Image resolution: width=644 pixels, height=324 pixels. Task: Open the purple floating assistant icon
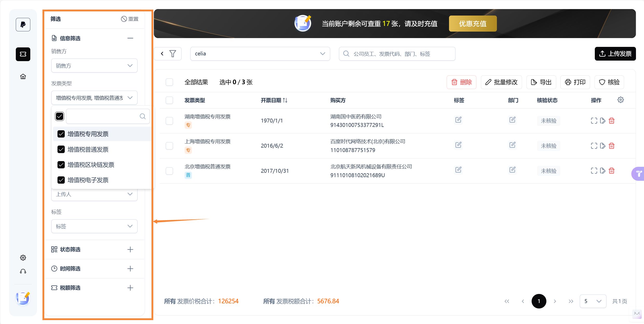coord(638,174)
